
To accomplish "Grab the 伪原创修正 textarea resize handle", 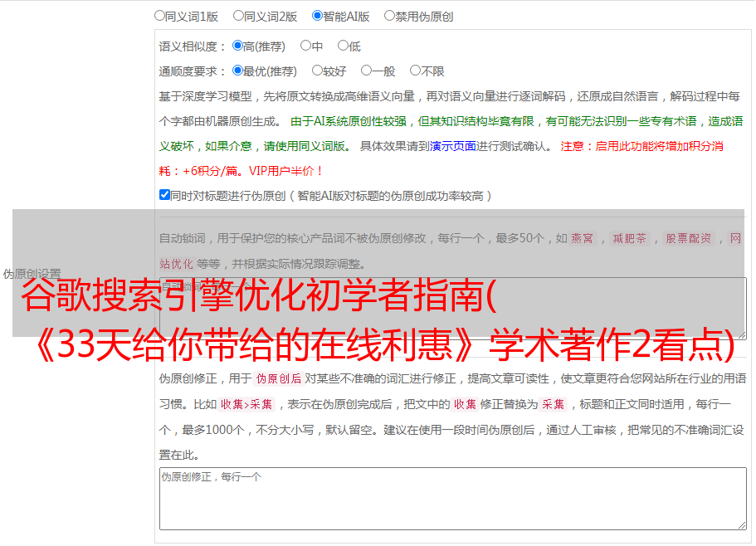I will point(742,525).
